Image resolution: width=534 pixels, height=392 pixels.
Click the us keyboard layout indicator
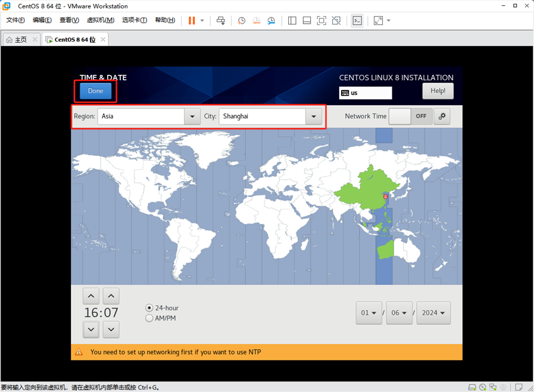click(x=366, y=93)
